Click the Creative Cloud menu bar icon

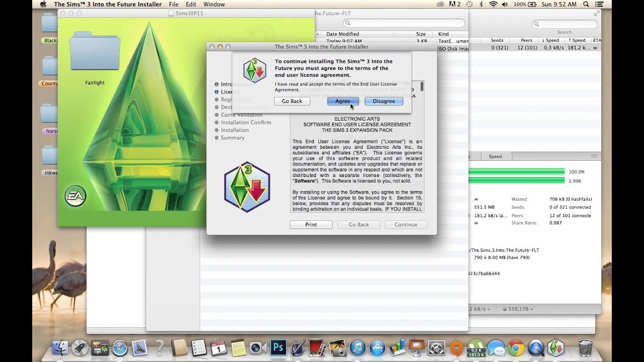[x=440, y=4]
